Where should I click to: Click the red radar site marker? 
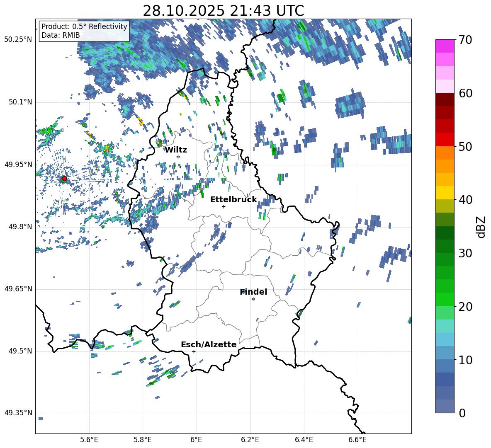click(x=64, y=178)
